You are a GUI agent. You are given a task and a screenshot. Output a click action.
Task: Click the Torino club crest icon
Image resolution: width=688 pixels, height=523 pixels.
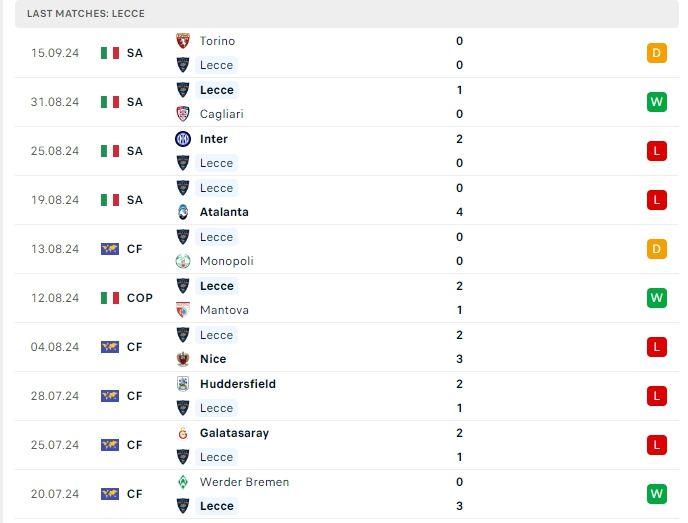[183, 41]
